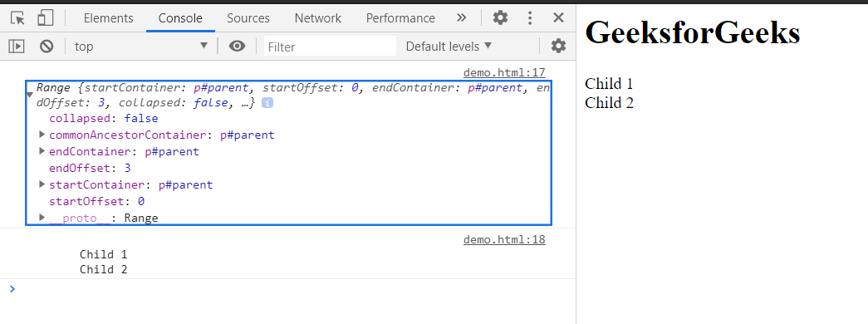This screenshot has height=324, width=868.
Task: Collapse the logged Range object
Action: coord(30,95)
